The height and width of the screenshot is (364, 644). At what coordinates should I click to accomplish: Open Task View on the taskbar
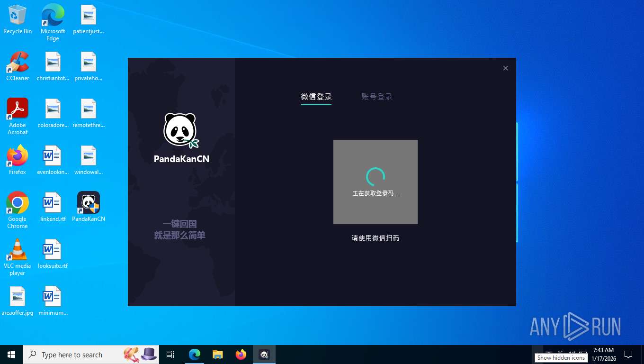point(170,355)
